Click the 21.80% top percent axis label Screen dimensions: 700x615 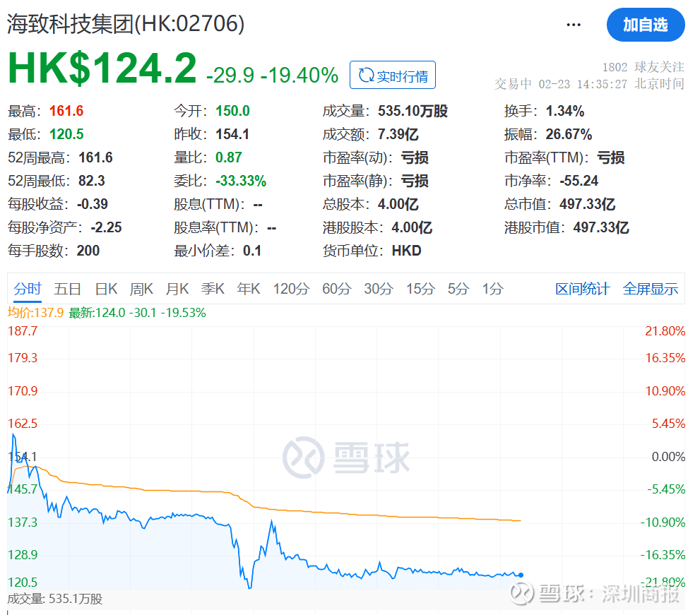pyautogui.click(x=665, y=330)
